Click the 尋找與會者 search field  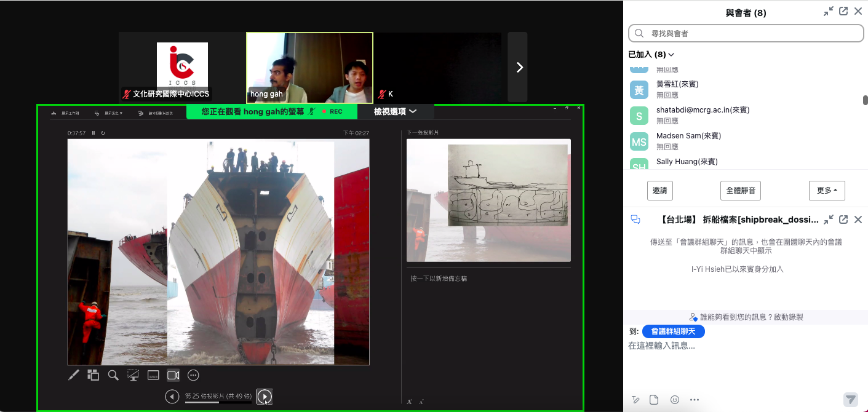click(746, 33)
